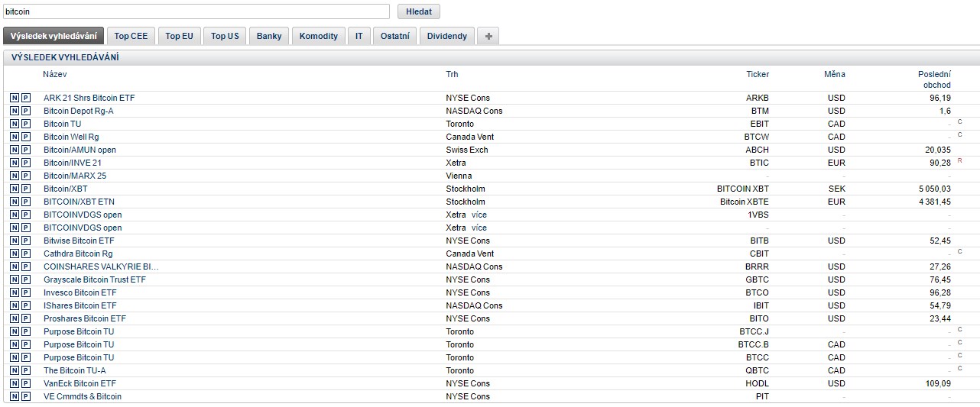Expand more markets for 1VBS BITCOINVDGS open
The width and height of the screenshot is (980, 407).
coord(479,215)
